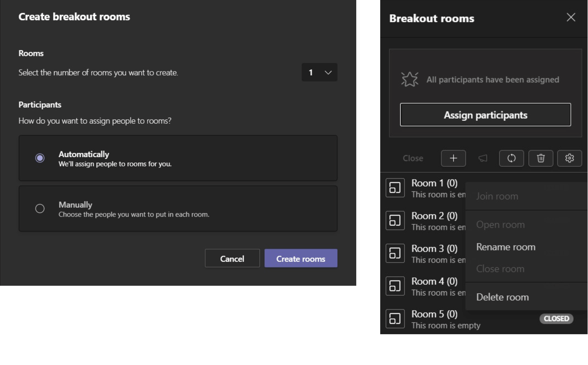588x365 pixels.
Task: Click the CLOSED badge on Room 5
Action: point(556,319)
